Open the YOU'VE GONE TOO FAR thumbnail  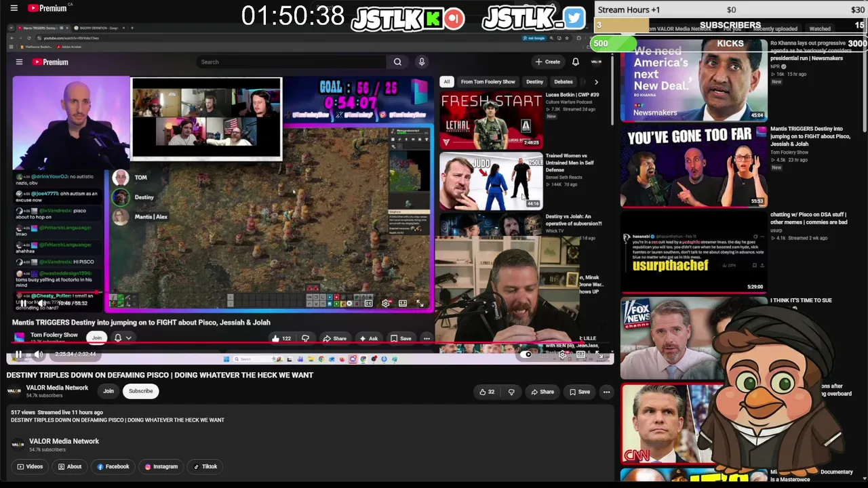click(x=693, y=166)
